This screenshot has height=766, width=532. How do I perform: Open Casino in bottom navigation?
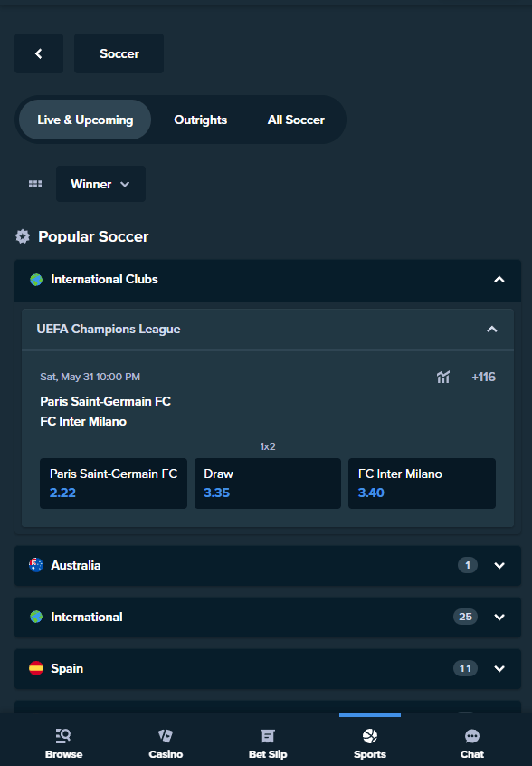pos(166,743)
